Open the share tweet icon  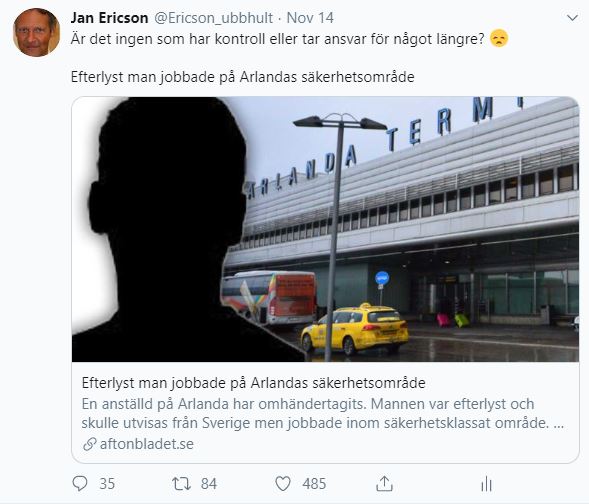coord(384,483)
